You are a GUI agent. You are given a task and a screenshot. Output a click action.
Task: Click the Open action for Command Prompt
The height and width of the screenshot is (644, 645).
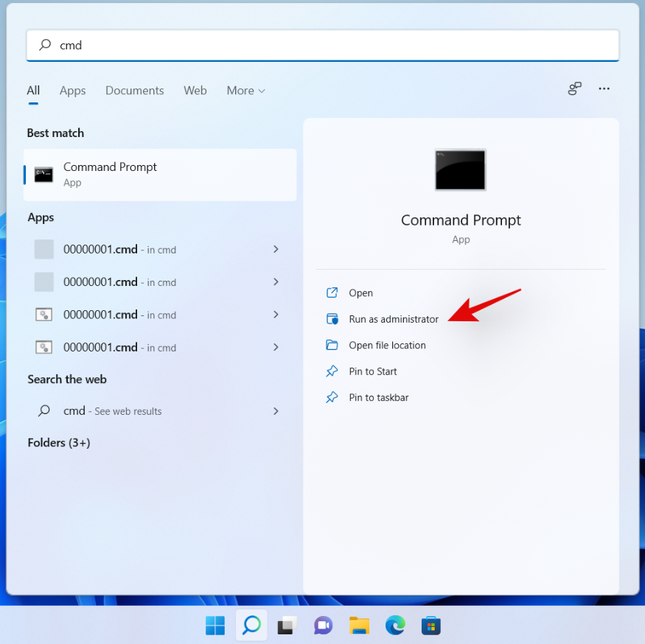tap(359, 293)
